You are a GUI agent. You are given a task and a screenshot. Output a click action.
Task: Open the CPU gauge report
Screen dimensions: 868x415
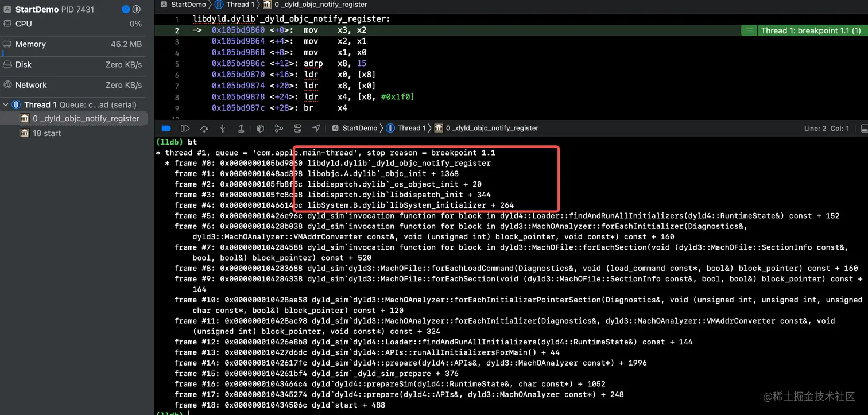click(x=73, y=24)
